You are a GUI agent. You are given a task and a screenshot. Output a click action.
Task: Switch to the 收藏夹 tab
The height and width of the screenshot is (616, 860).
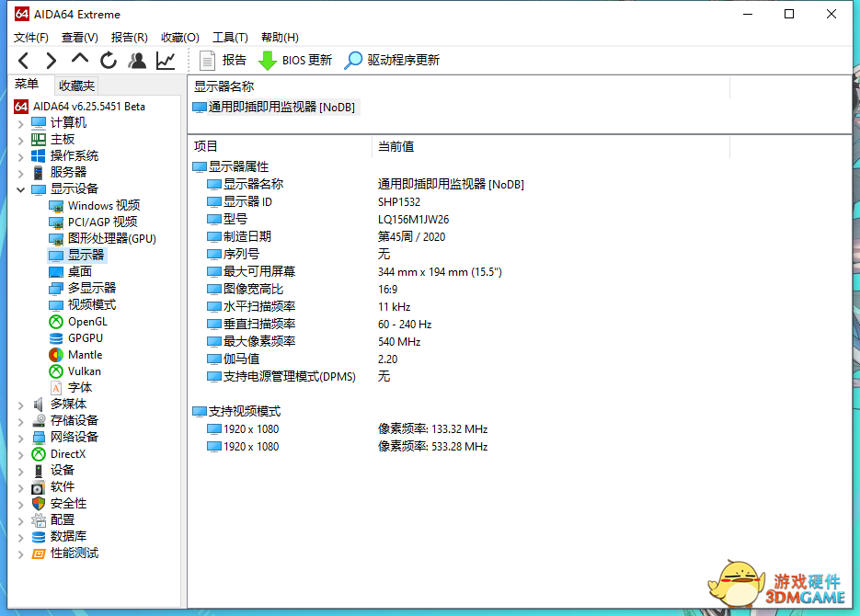[76, 86]
